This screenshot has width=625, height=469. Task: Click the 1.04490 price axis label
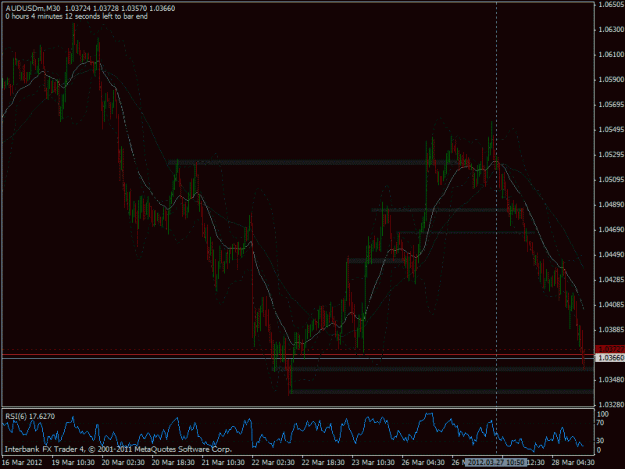coord(611,255)
